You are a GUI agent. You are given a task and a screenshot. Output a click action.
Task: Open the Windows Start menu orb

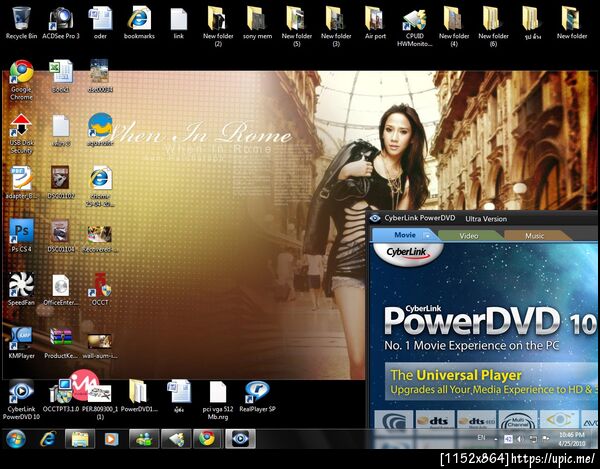16,438
